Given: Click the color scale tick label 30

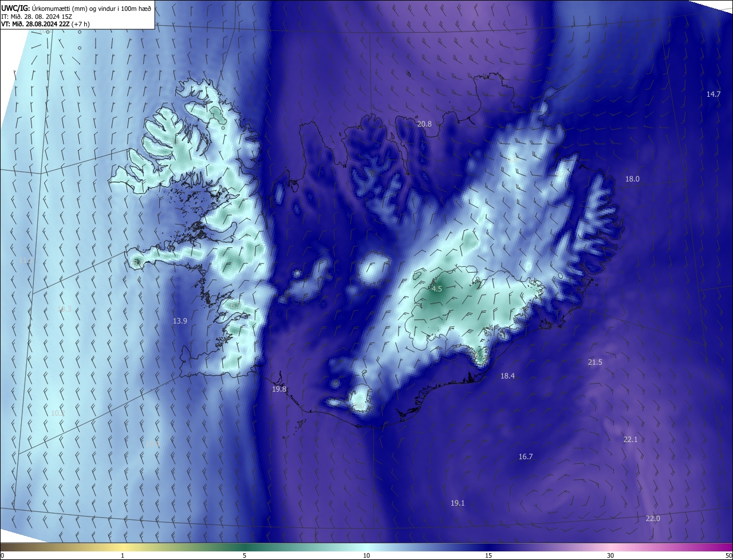Looking at the screenshot, I should pyautogui.click(x=610, y=555).
